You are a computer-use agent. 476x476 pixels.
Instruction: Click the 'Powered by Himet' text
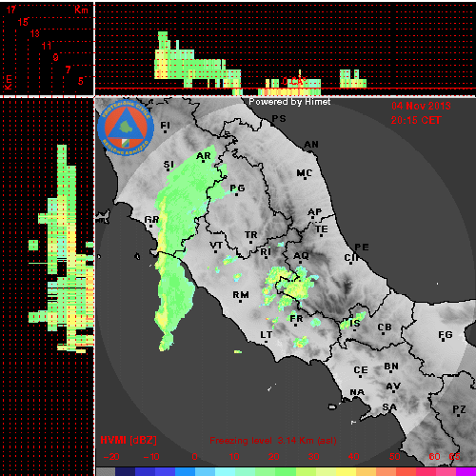tap(289, 102)
